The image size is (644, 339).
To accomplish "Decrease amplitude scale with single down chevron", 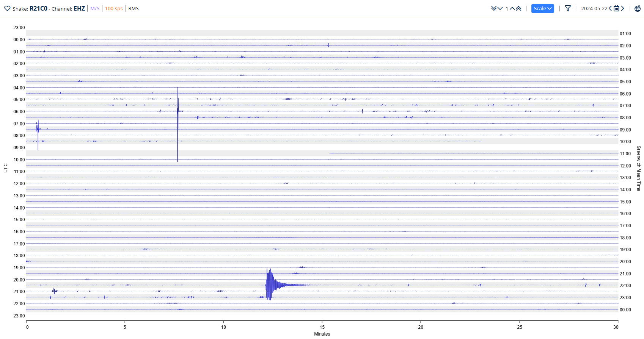I will (500, 8).
